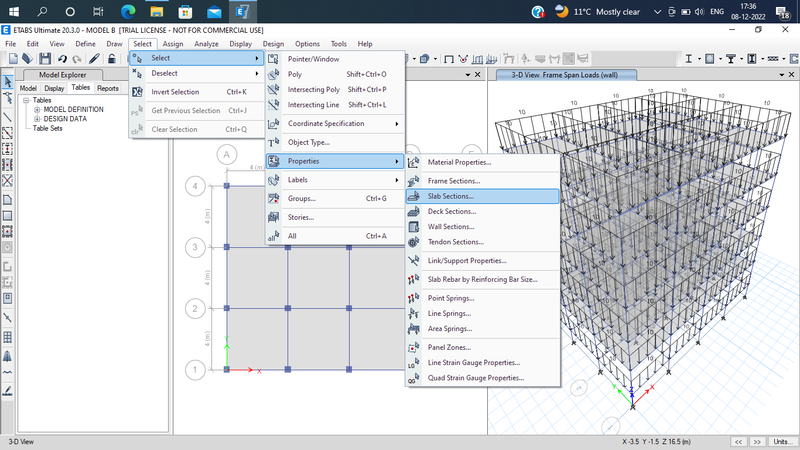Click the Slab Rebar icon

click(414, 280)
